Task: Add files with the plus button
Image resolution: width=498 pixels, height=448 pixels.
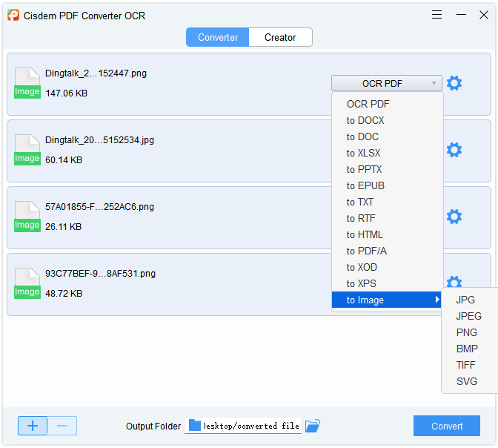Action: pos(33,426)
